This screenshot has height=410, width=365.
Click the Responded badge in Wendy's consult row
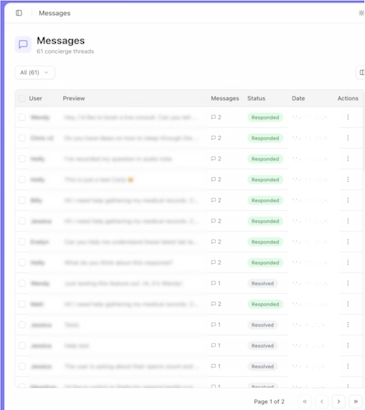tap(265, 117)
